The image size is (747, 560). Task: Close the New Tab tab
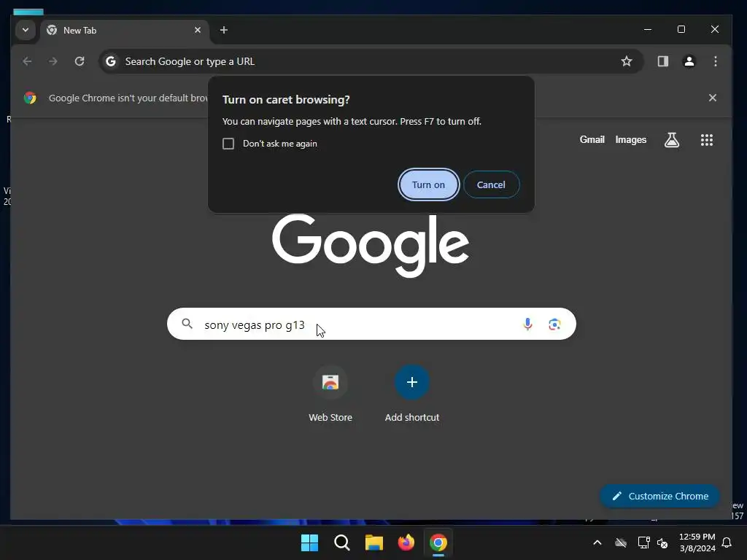[x=198, y=30]
